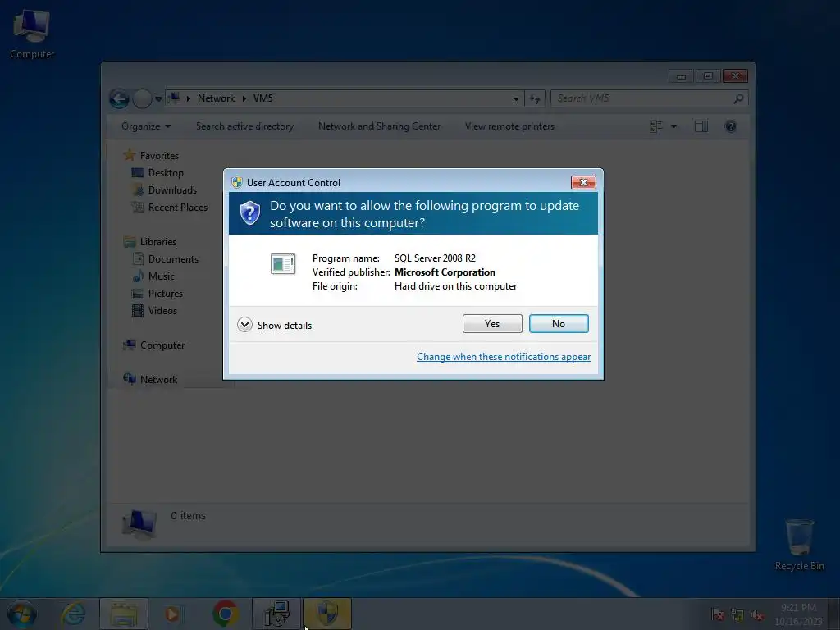This screenshot has width=840, height=630.
Task: Open Documents library in navigation pane
Action: click(x=173, y=258)
